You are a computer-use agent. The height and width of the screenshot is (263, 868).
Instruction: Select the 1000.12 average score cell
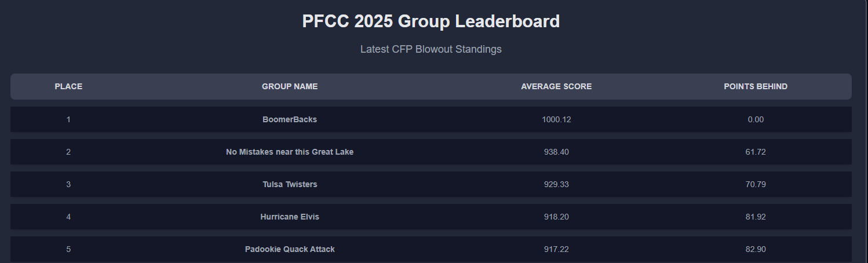point(556,119)
